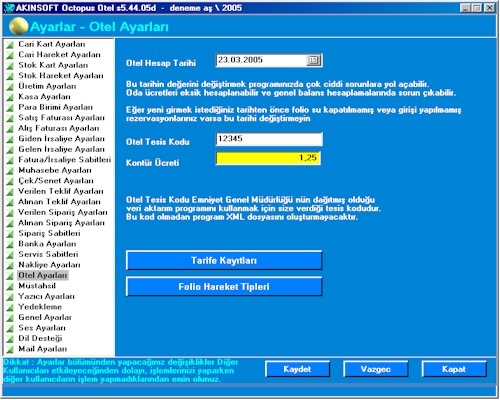The image size is (500, 400).
Task: Click the green icon beside Cari Kart Ayarları
Action: point(10,44)
